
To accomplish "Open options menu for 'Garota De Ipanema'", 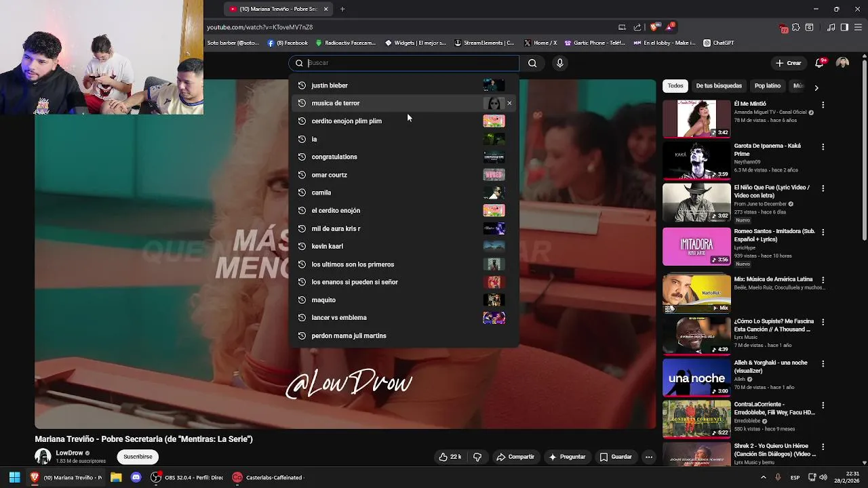I will click(823, 147).
